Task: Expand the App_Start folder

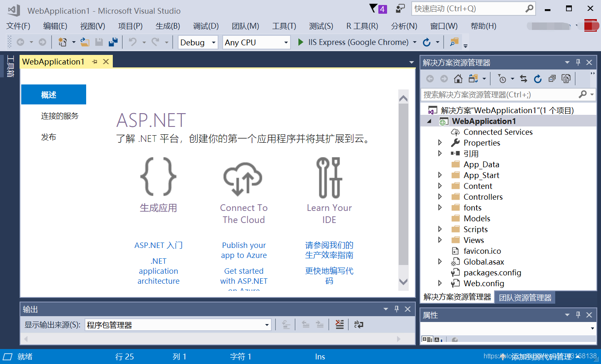Action: coord(440,175)
